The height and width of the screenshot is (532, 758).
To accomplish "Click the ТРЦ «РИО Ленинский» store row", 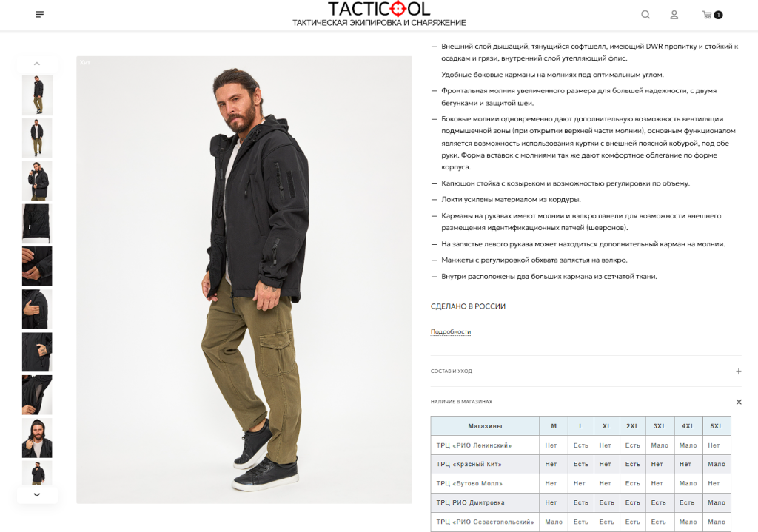I will tap(580, 445).
